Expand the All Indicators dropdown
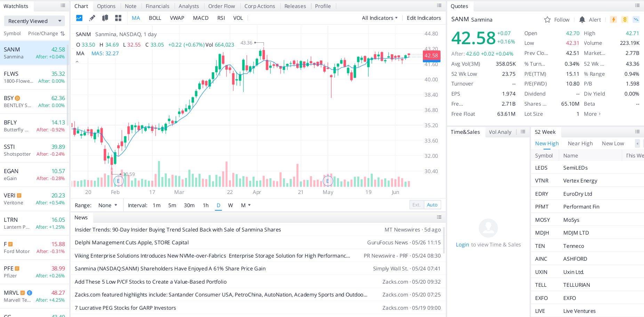 tap(380, 18)
